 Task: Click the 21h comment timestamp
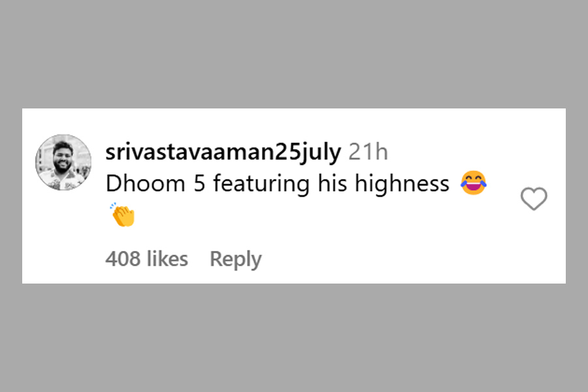click(x=368, y=152)
